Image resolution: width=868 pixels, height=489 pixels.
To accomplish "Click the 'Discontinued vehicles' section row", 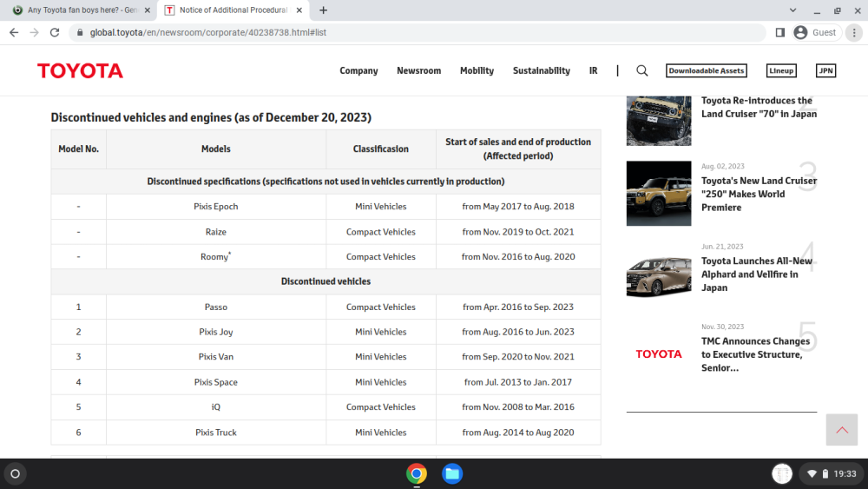I will point(325,281).
